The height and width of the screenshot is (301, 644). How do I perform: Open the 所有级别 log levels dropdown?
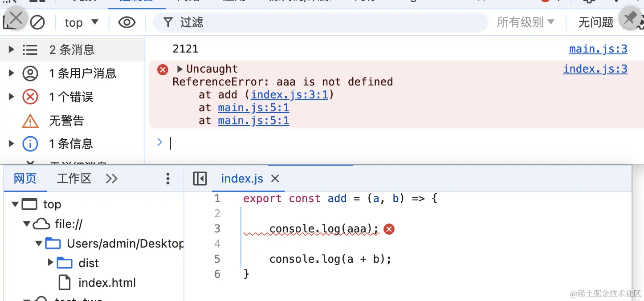(526, 22)
